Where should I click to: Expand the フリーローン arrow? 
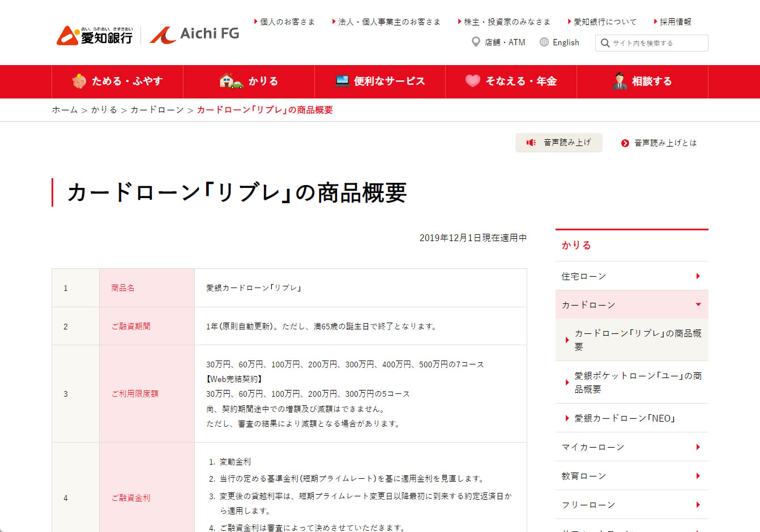coord(698,505)
